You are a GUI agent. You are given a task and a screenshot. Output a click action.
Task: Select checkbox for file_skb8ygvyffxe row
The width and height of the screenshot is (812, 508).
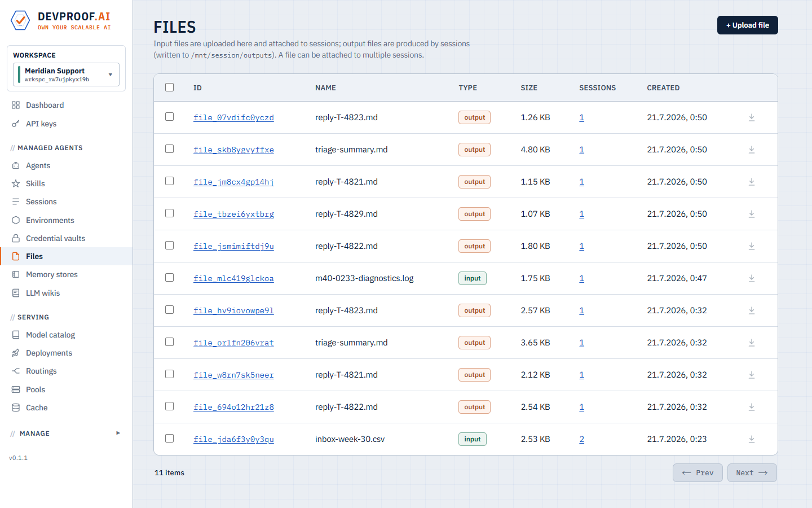tap(169, 148)
